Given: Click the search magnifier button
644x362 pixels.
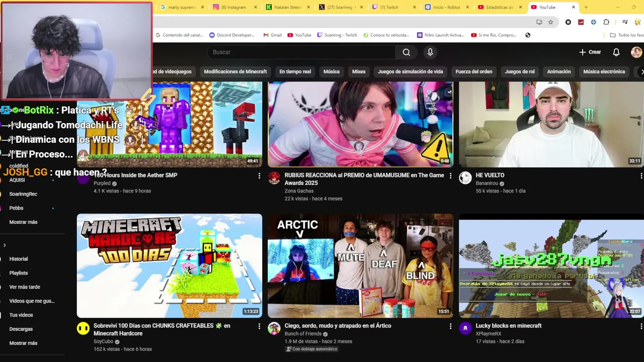Looking at the screenshot, I should coord(406,52).
